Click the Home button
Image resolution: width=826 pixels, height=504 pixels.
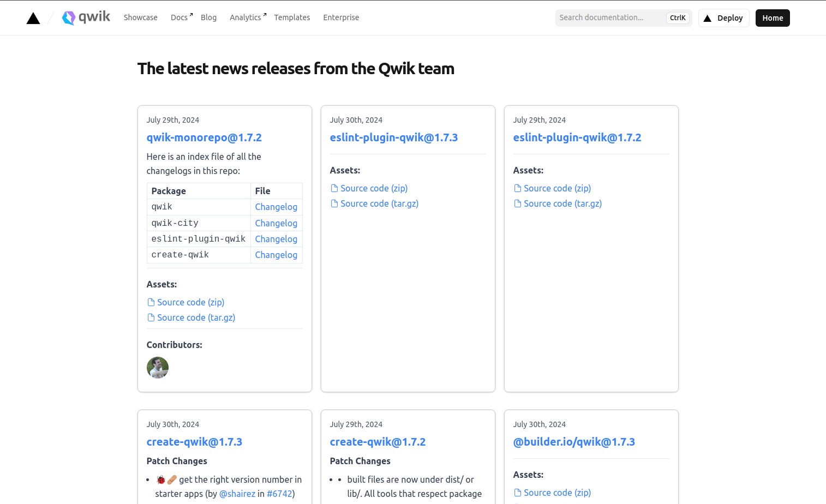[773, 17]
